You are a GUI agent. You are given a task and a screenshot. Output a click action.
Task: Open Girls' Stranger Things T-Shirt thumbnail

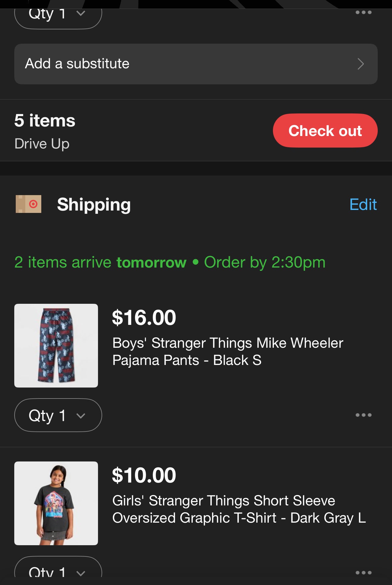(x=56, y=503)
